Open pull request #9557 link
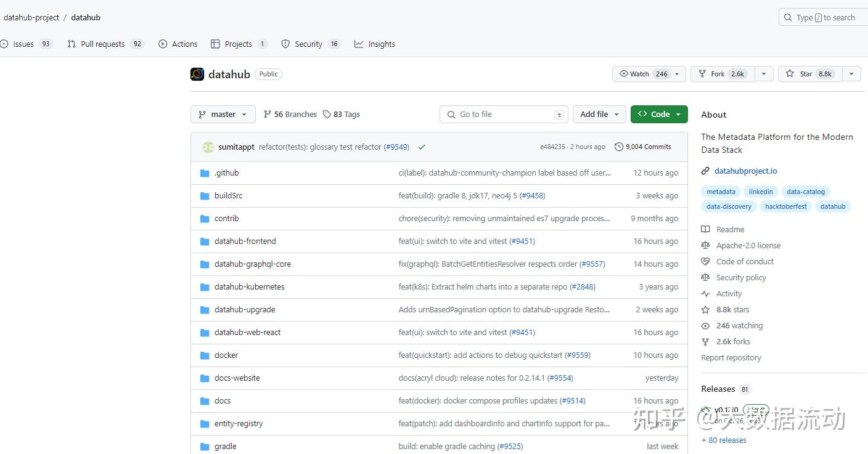Viewport: 868px width, 454px height. [x=592, y=264]
